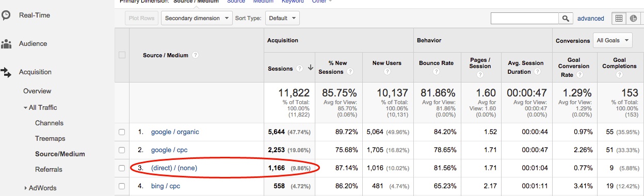
Task: Open the Treemaps report in sidebar
Action: [x=51, y=139]
